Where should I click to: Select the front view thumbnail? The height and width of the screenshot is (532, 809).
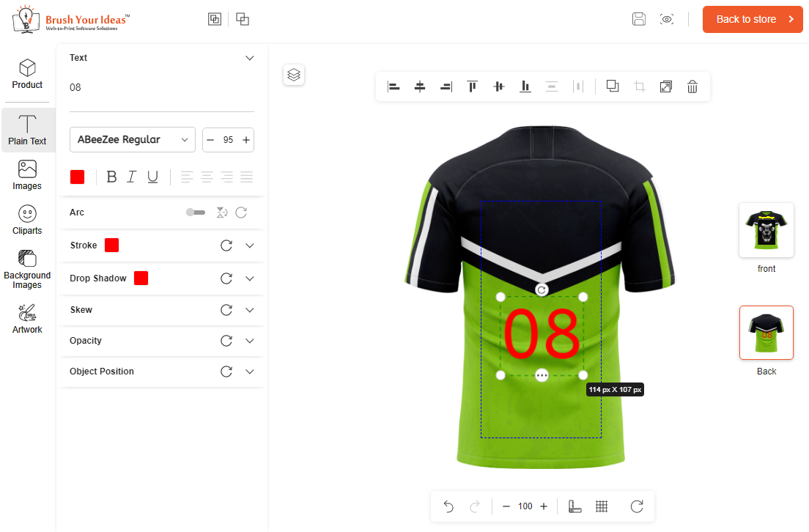766,230
